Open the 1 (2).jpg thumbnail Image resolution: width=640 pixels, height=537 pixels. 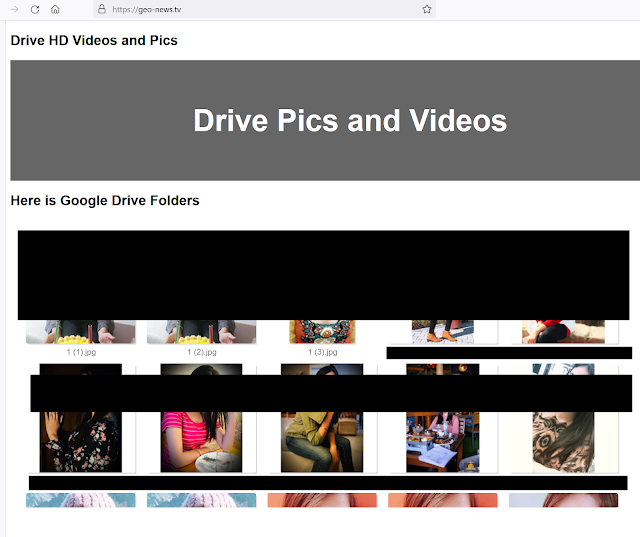click(202, 332)
